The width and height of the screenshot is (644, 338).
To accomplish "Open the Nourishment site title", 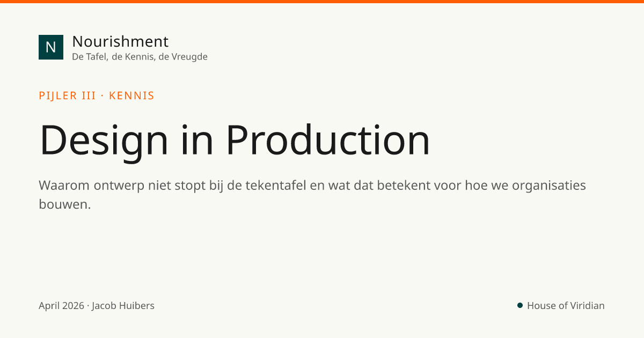I will click(120, 41).
